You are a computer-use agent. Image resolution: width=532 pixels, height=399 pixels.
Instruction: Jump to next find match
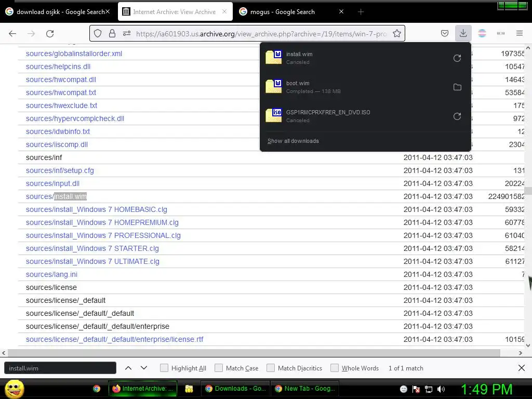(144, 368)
